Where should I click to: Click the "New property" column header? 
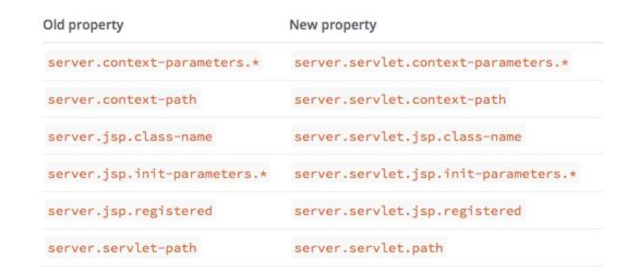click(333, 25)
